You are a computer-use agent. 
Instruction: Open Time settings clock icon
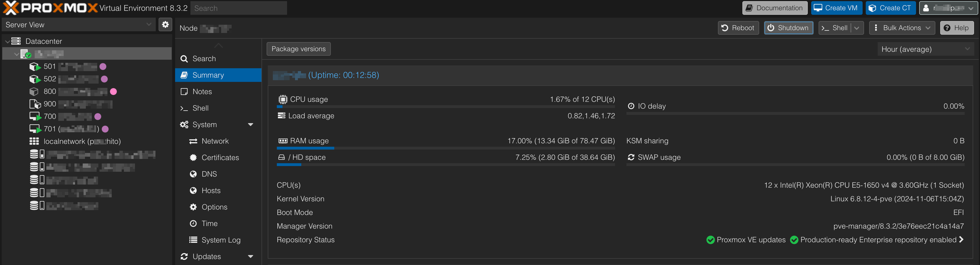point(193,223)
